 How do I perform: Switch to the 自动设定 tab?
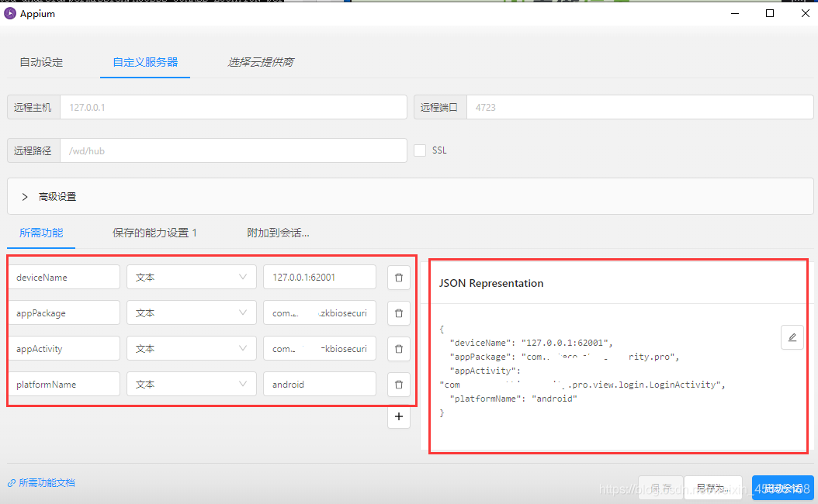[x=41, y=62]
